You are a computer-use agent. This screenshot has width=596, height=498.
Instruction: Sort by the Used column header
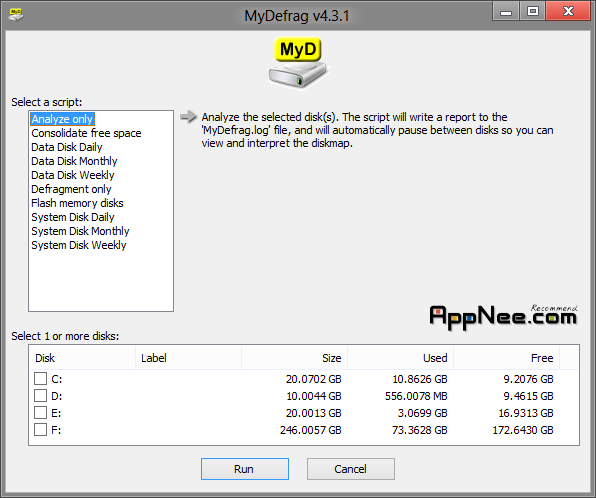(400, 358)
